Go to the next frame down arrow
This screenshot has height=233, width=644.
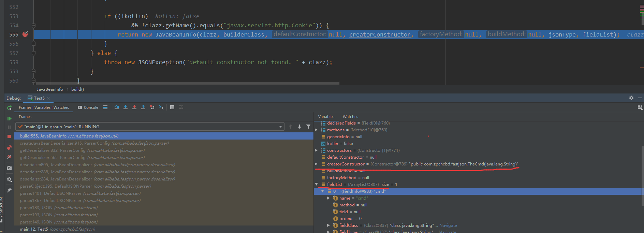click(x=299, y=127)
